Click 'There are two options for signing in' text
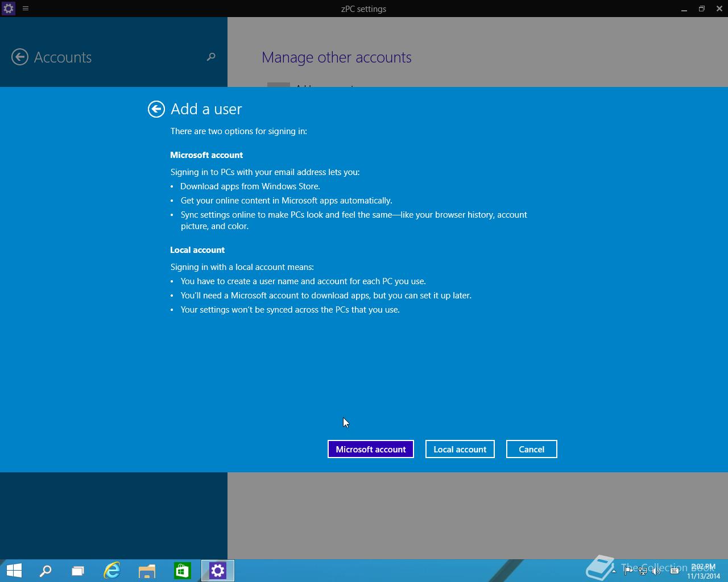The image size is (728, 582). pos(239,131)
